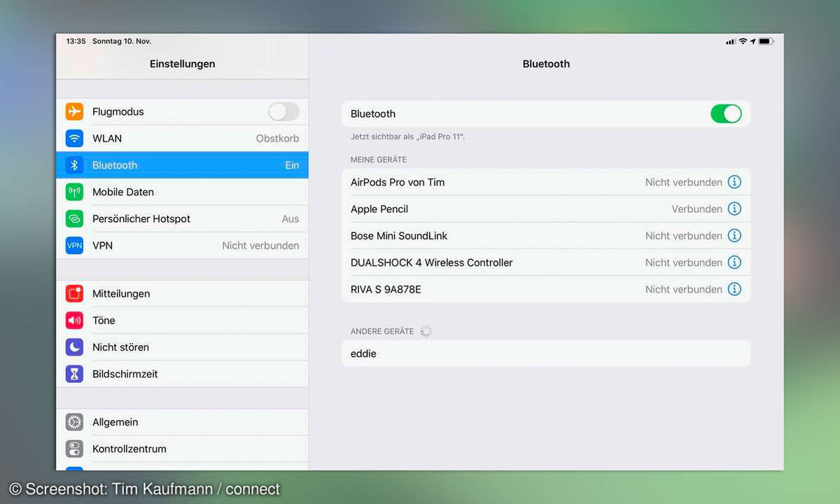Open Bildschirmzeit settings
The image size is (840, 504).
coord(182,374)
